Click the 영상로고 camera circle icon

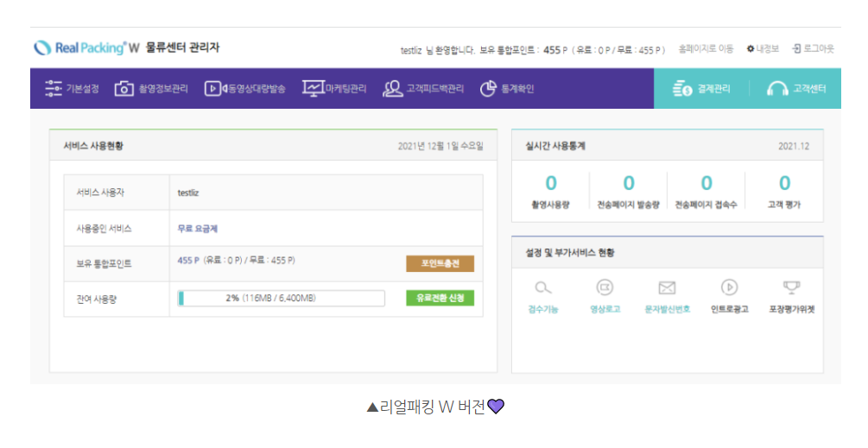pyautogui.click(x=605, y=287)
